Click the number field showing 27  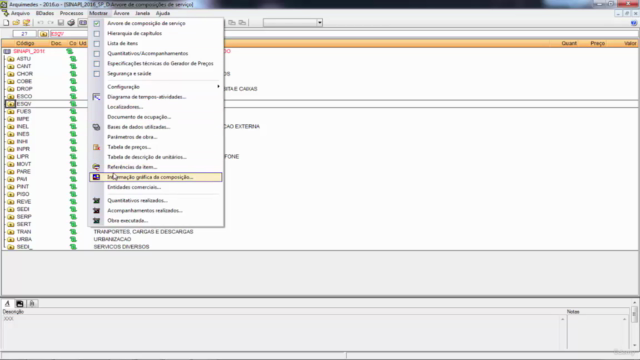(x=24, y=34)
